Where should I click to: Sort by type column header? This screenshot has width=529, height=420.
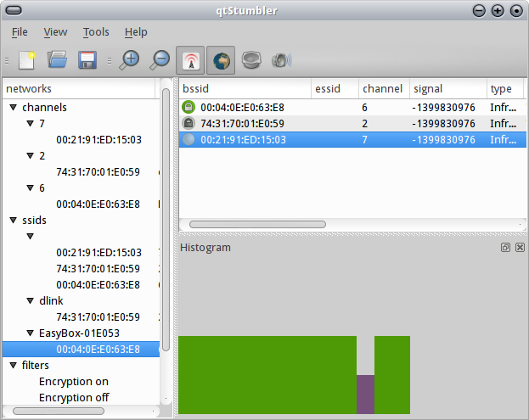[505, 88]
